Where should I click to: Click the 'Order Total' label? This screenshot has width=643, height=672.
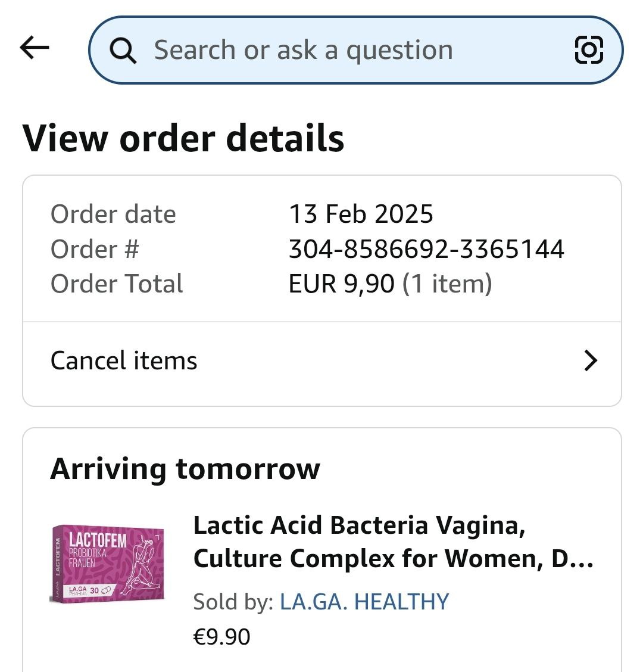[117, 284]
